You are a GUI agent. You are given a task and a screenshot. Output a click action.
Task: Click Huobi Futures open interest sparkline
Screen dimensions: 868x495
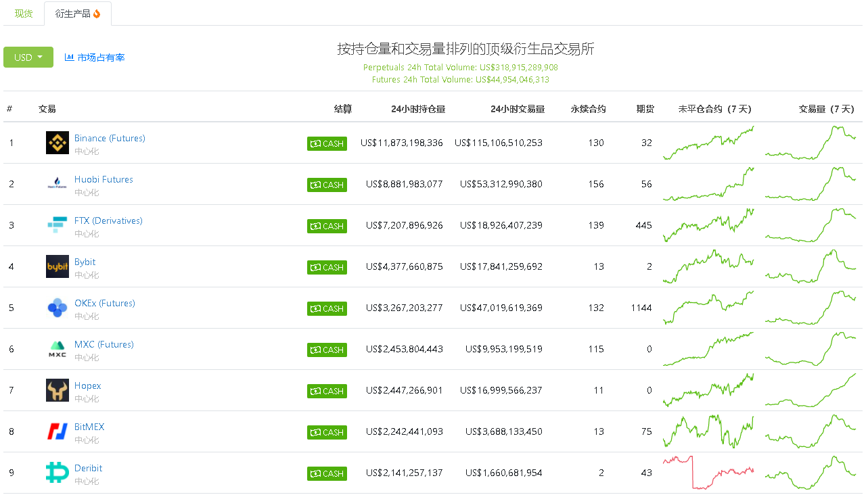click(708, 184)
